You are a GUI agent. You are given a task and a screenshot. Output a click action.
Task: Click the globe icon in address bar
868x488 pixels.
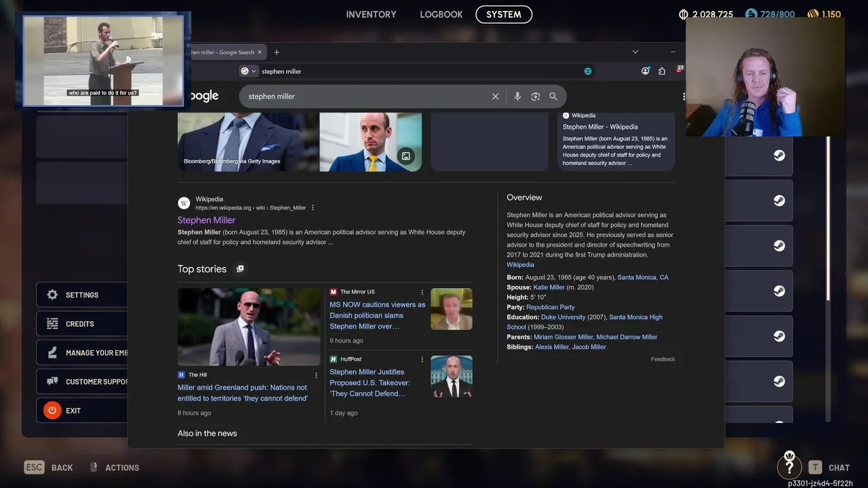point(588,71)
